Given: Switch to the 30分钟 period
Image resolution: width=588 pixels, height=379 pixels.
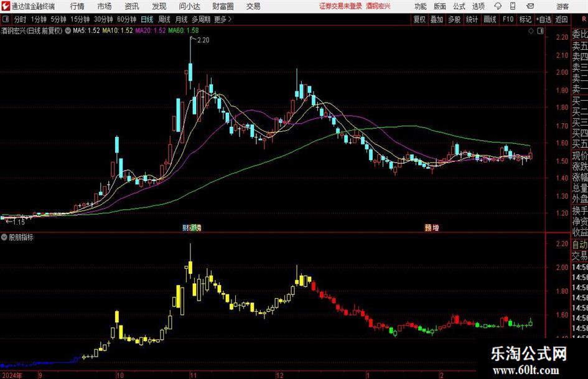Looking at the screenshot, I should point(103,19).
